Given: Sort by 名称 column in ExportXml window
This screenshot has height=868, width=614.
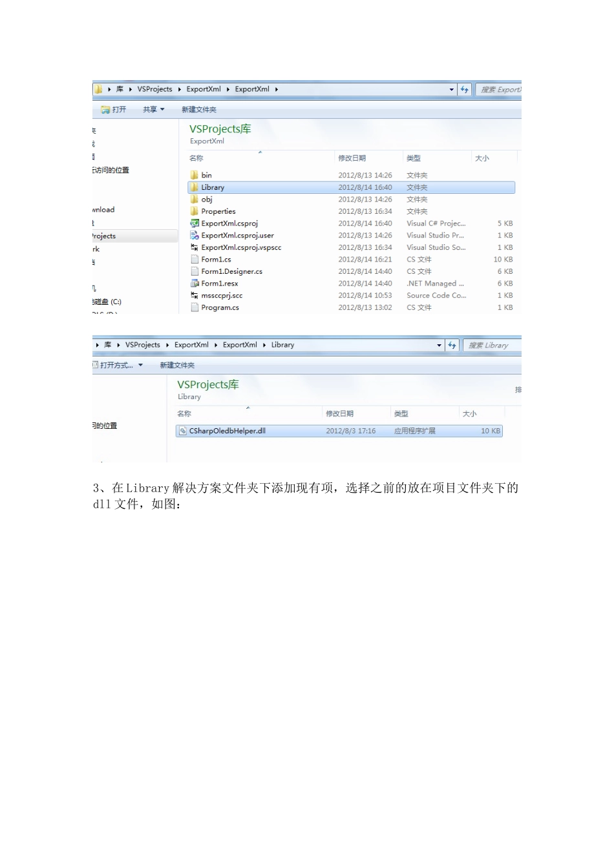Looking at the screenshot, I should [x=196, y=158].
